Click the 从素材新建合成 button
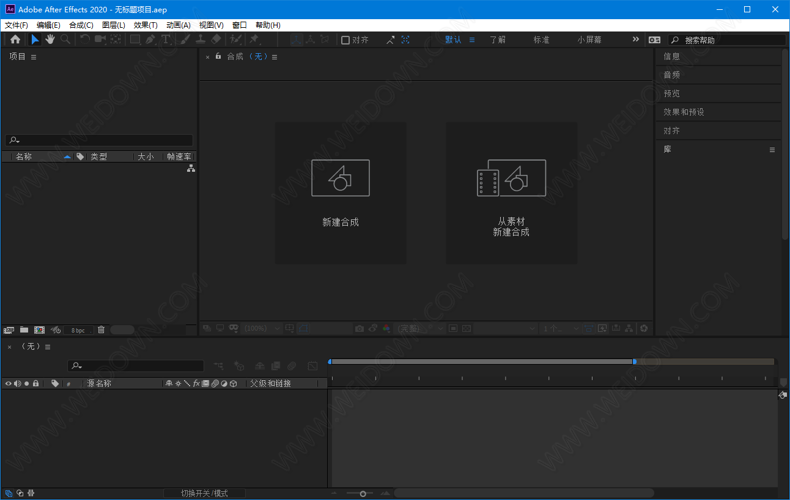 [511, 193]
